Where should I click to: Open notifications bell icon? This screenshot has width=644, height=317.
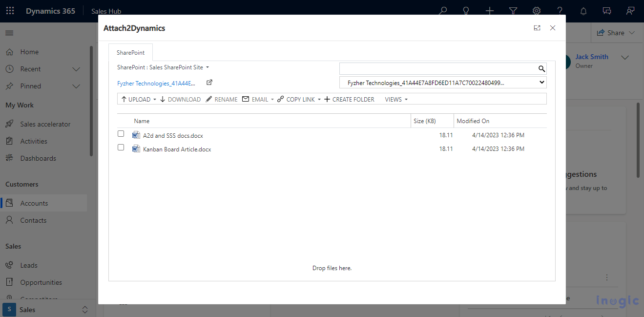pos(583,11)
